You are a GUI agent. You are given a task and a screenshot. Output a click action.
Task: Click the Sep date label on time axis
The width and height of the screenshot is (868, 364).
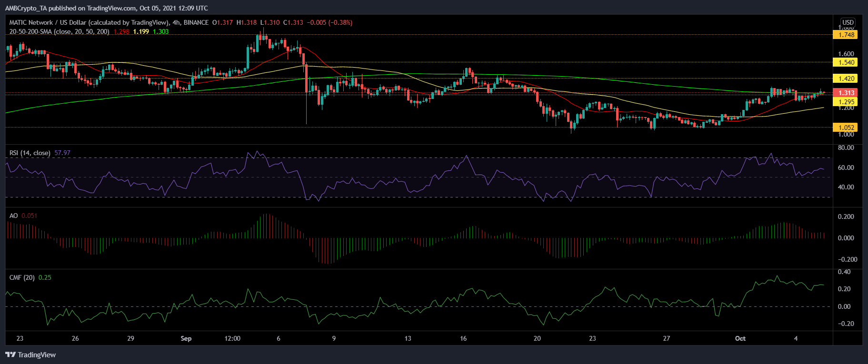(186, 338)
